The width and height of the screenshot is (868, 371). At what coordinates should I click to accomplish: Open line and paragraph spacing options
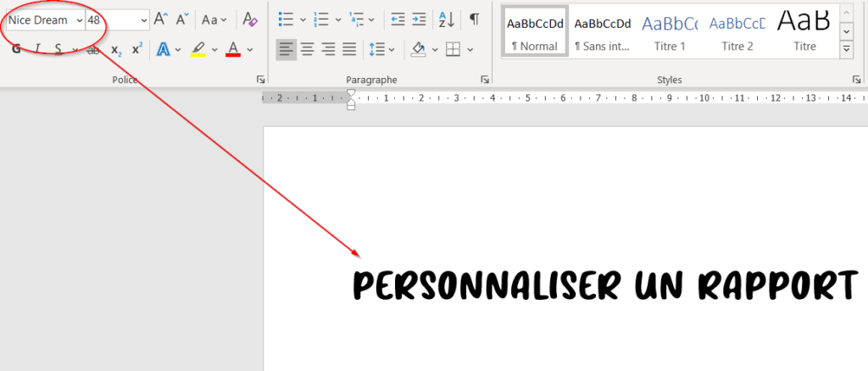pos(382,50)
